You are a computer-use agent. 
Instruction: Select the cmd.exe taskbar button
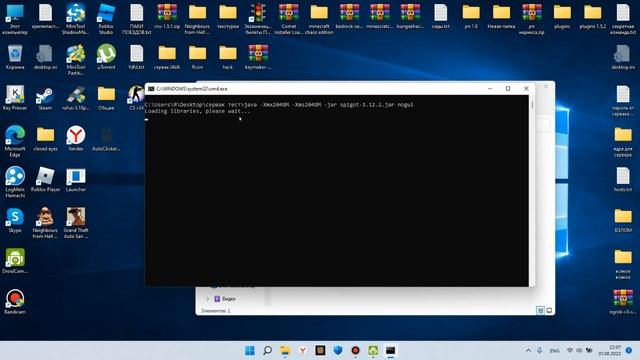point(391,350)
